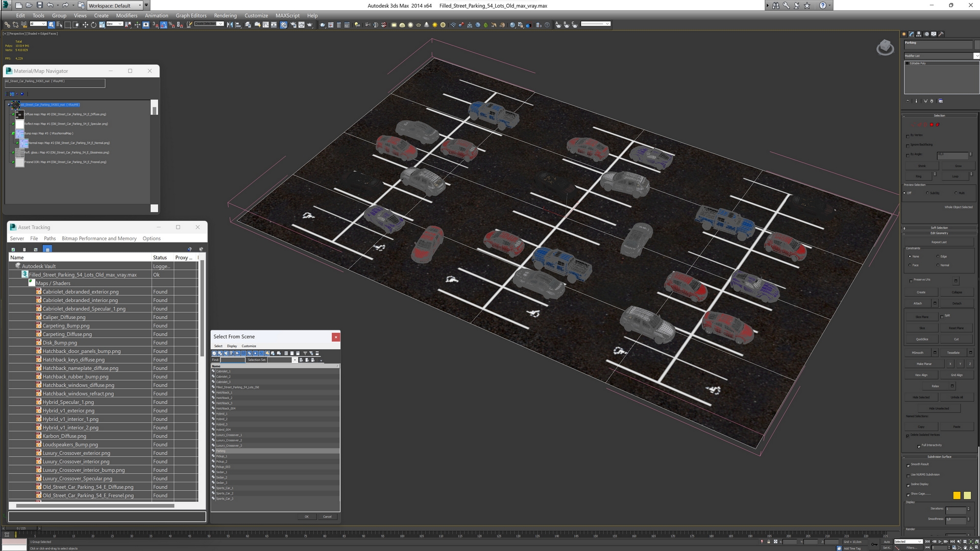The image size is (980, 551).
Task: Open the MAXScript menu
Action: (x=287, y=15)
